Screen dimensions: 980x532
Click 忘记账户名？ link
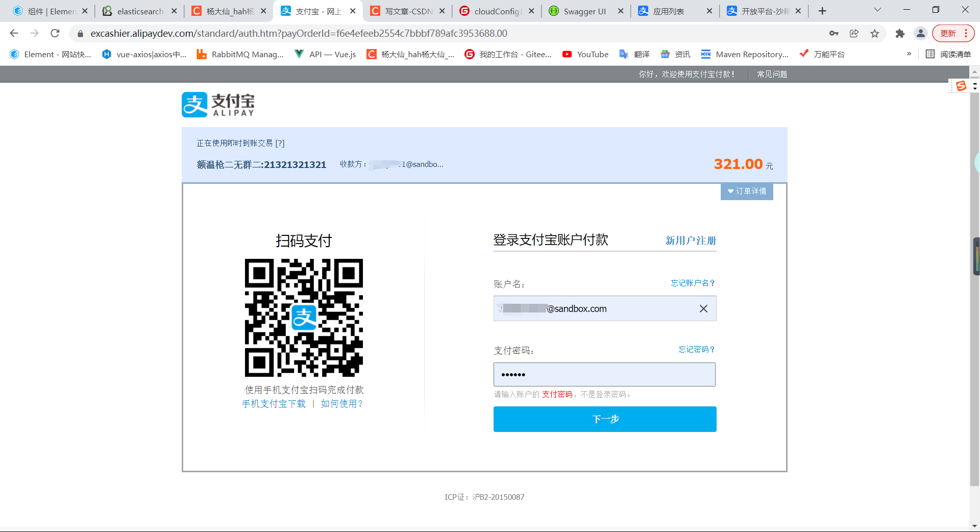coord(693,283)
